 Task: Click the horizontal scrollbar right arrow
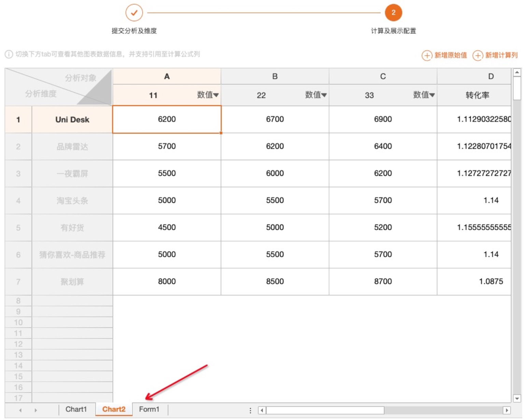pos(507,410)
